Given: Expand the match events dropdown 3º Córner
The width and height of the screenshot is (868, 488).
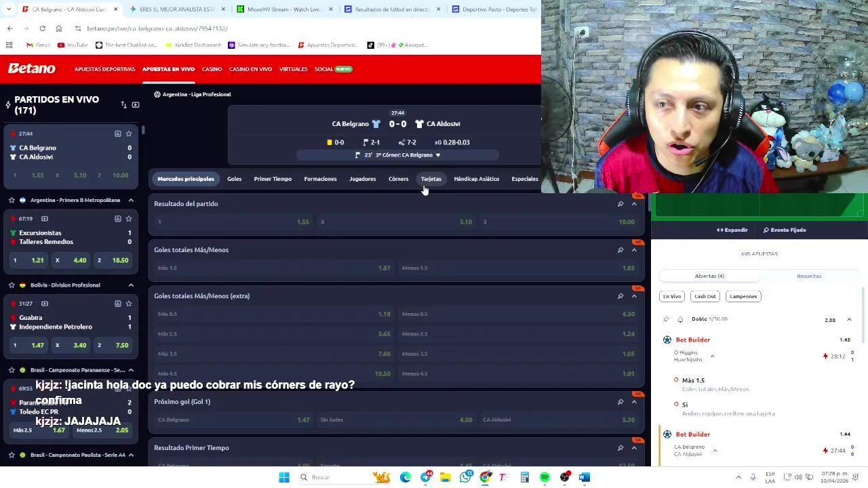Looking at the screenshot, I should [397, 155].
